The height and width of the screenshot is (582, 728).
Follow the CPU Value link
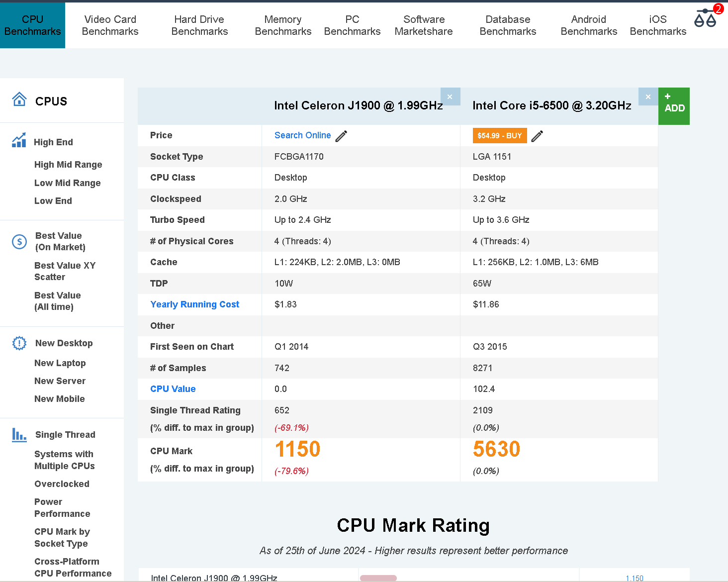point(173,389)
